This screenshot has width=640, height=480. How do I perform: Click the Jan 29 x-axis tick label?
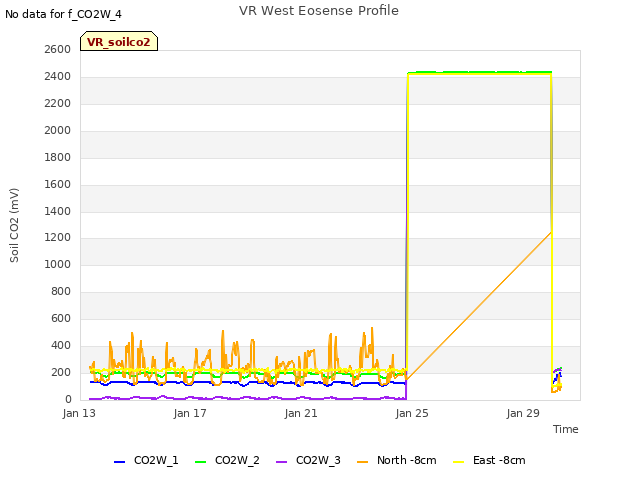pos(523,413)
